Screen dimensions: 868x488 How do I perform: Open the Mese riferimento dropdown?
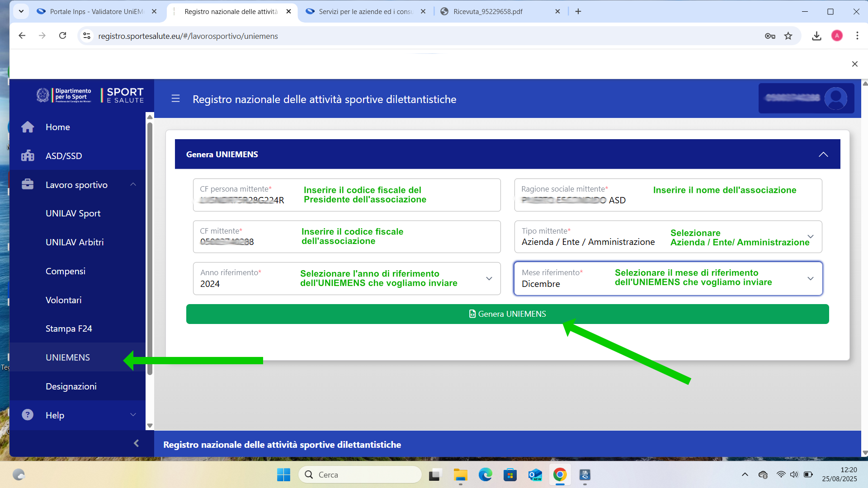(810, 279)
